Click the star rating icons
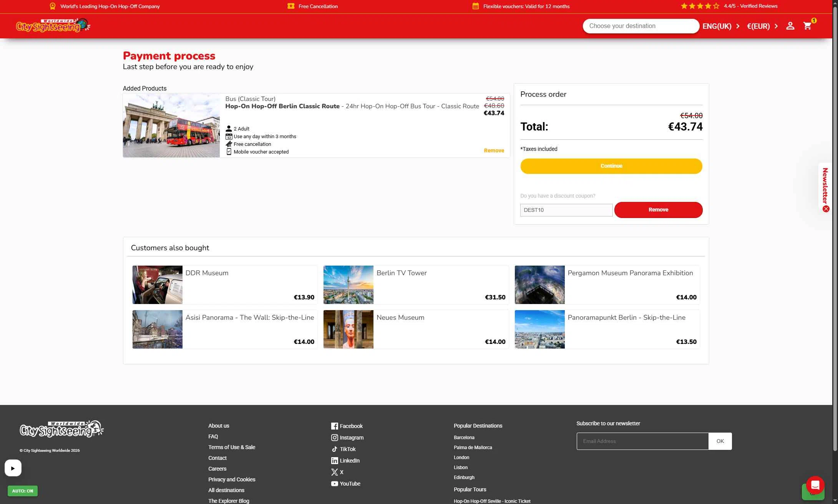The image size is (838, 504). coord(700,6)
